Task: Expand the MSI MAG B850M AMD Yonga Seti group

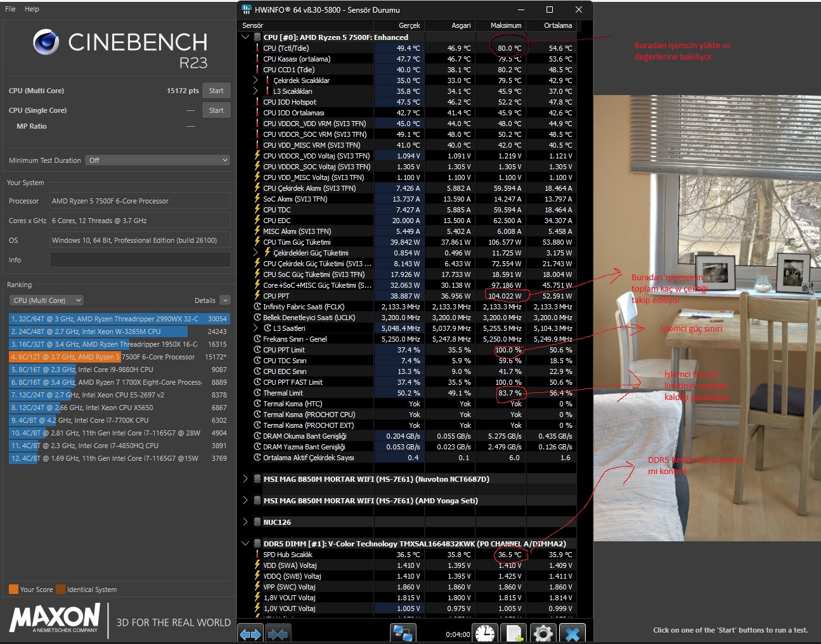Action: pos(245,501)
